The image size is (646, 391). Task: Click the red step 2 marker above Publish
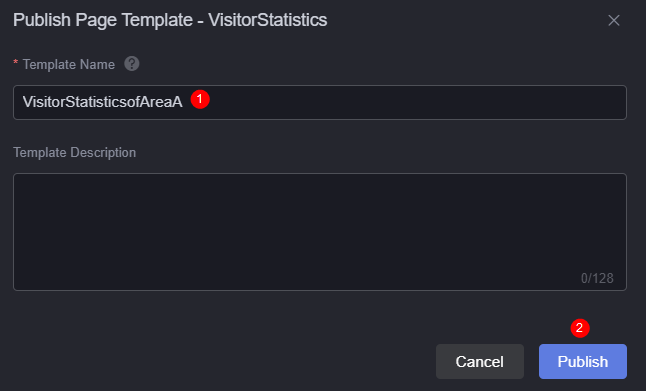tap(580, 328)
